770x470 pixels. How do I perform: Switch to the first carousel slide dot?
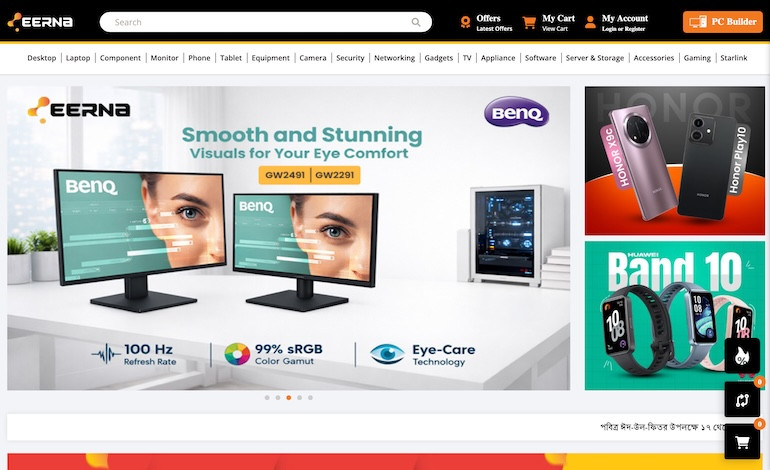tap(267, 398)
